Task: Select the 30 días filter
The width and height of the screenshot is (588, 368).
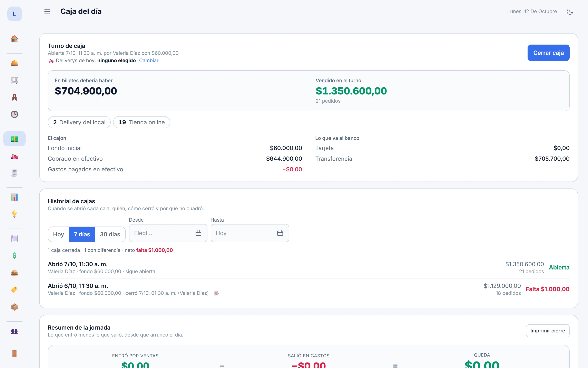Action: point(110,234)
